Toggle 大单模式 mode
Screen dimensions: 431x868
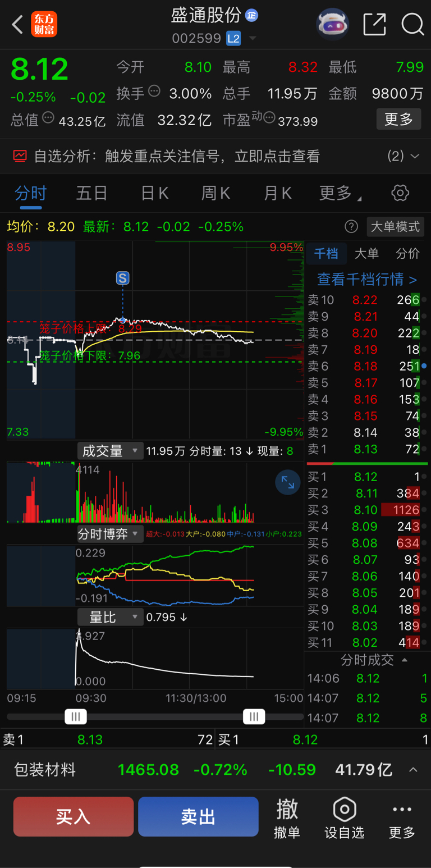tap(395, 227)
